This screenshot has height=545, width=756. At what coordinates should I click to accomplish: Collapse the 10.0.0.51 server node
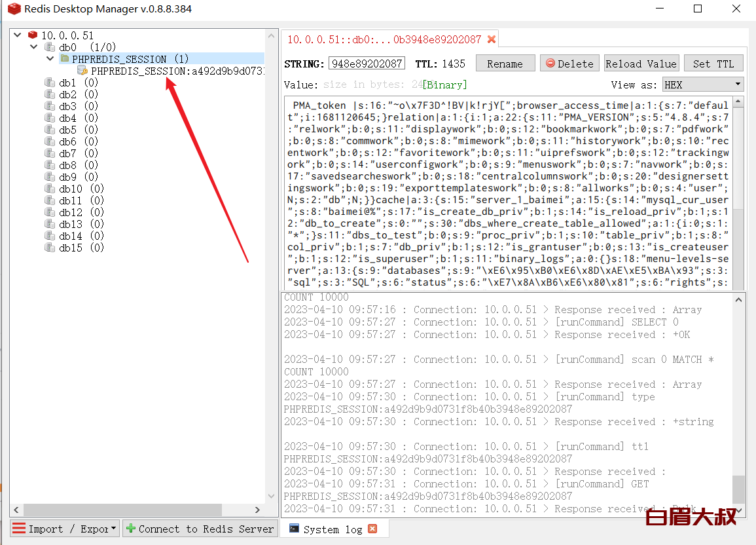tap(18, 35)
